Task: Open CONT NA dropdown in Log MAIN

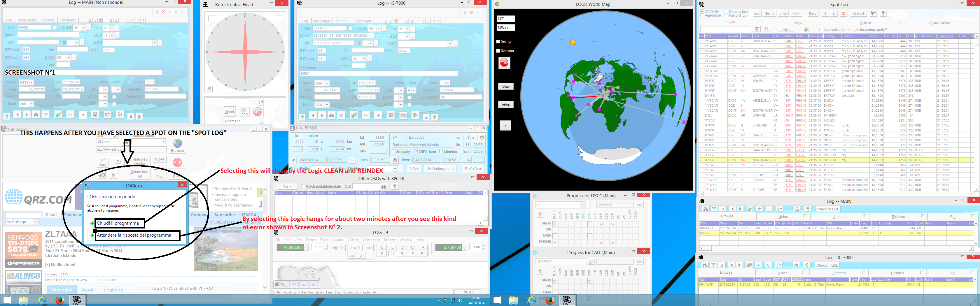Action: [x=83, y=28]
